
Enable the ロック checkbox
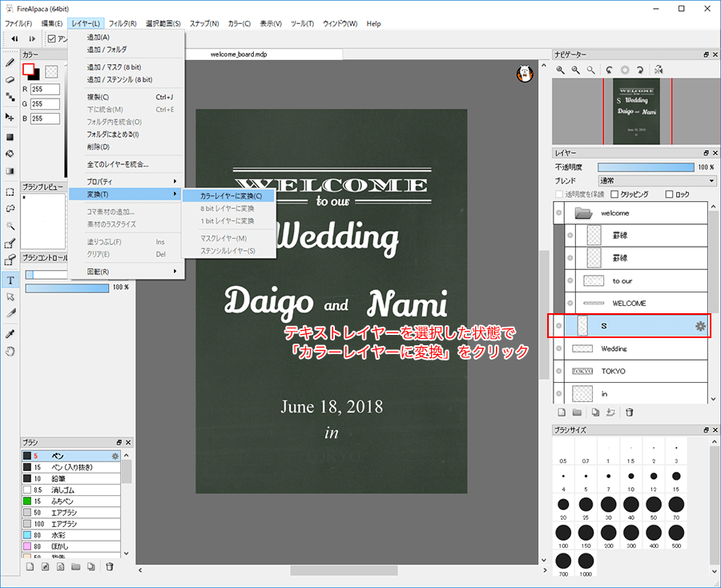click(669, 194)
